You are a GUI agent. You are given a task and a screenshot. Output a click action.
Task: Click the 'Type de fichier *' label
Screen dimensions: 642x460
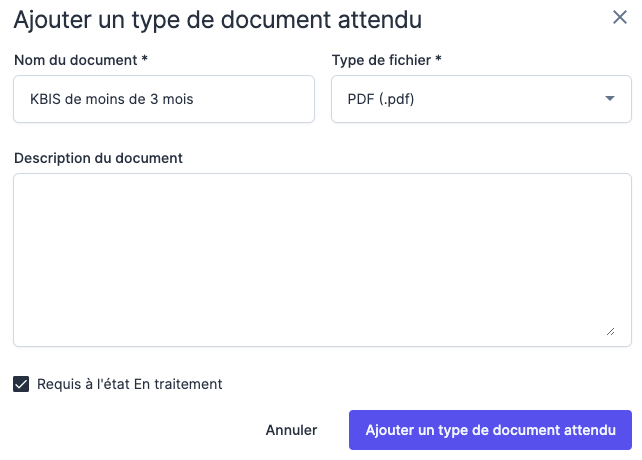coord(386,60)
